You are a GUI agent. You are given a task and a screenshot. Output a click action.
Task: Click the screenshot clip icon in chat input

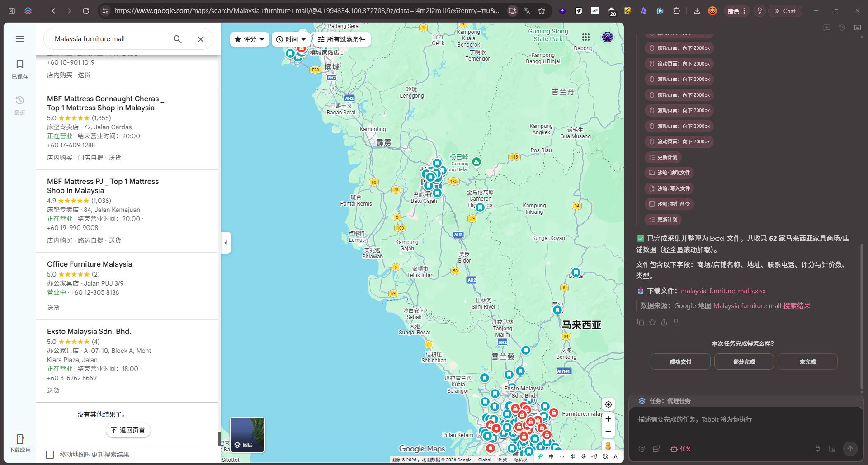click(x=832, y=449)
